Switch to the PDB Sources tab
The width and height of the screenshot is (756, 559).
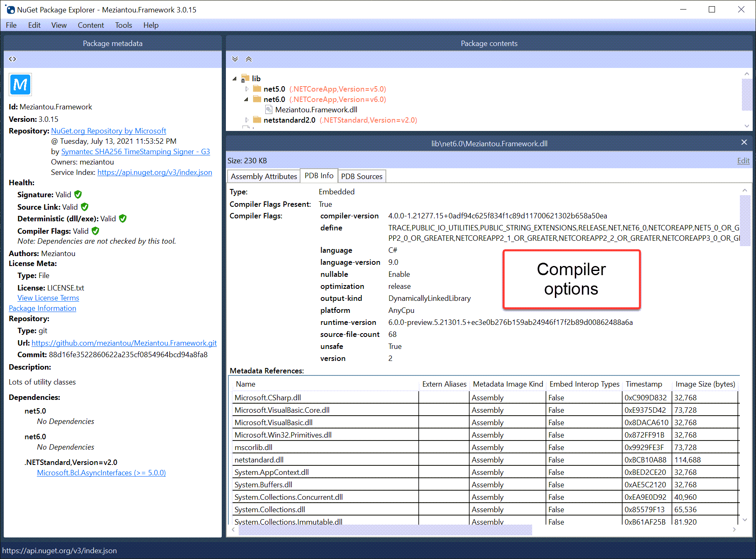tap(361, 176)
